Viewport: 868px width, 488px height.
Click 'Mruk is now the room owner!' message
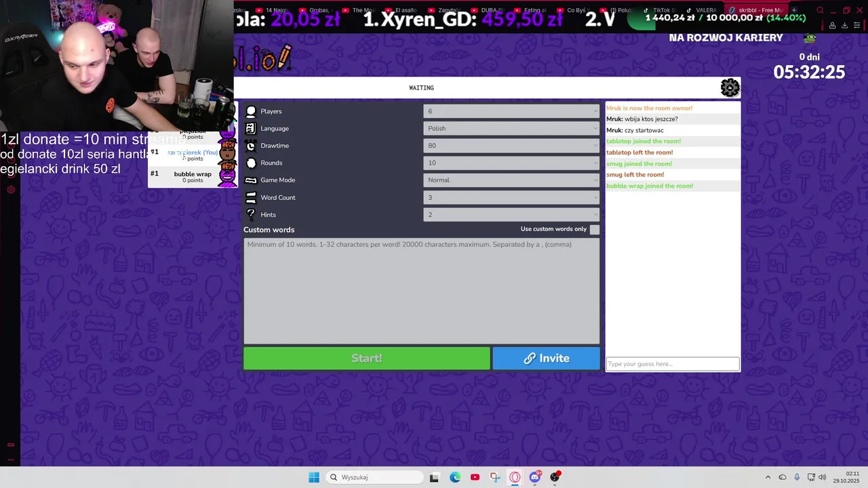point(650,108)
